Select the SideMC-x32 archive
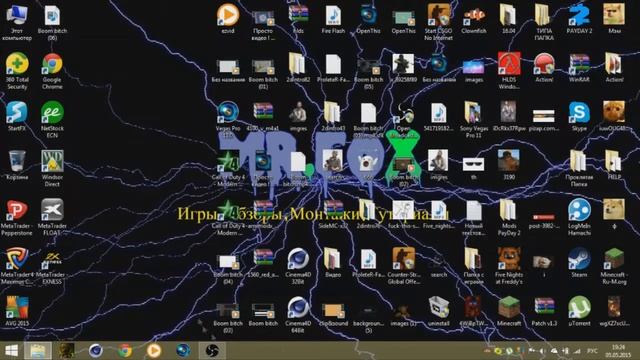The image size is (640, 360). click(333, 214)
